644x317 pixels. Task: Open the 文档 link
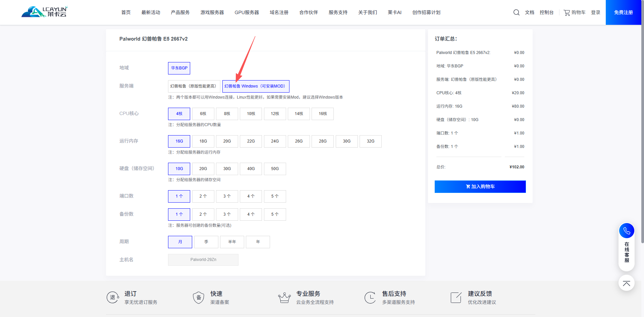530,12
